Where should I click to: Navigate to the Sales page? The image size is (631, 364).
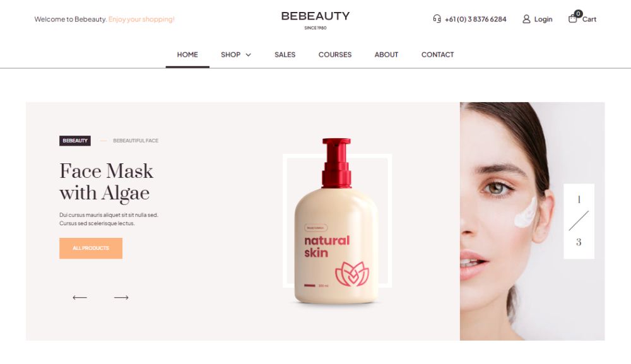[x=285, y=55]
